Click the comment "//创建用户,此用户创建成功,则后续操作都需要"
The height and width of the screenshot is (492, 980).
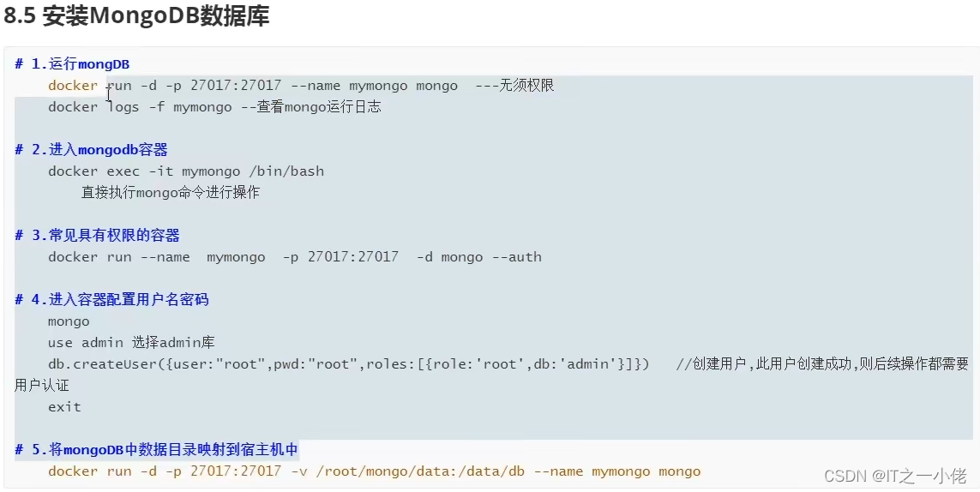822,363
